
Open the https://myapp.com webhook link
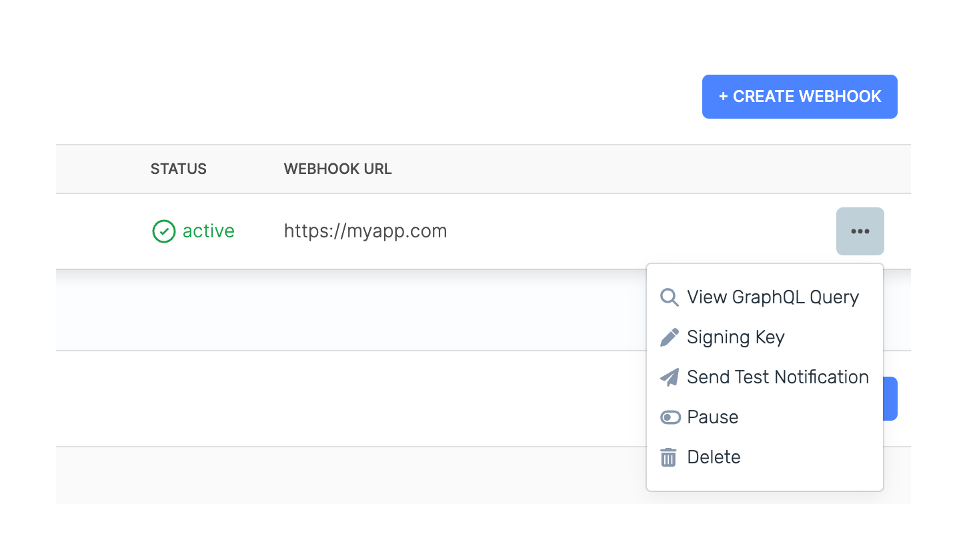tap(365, 231)
